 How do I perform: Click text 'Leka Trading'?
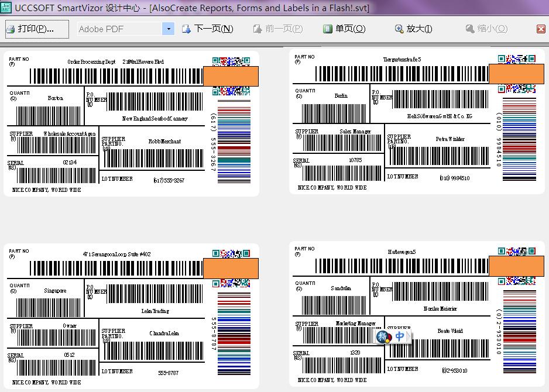coord(155,311)
